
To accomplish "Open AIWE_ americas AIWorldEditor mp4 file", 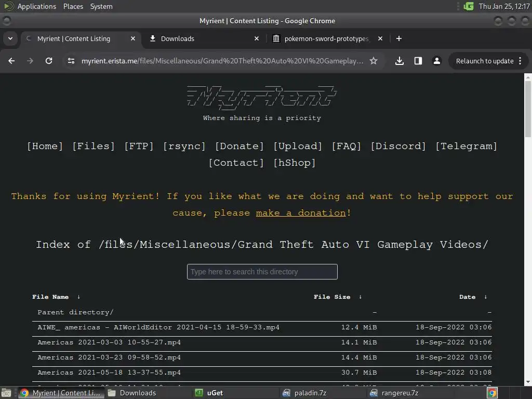I will [x=158, y=327].
